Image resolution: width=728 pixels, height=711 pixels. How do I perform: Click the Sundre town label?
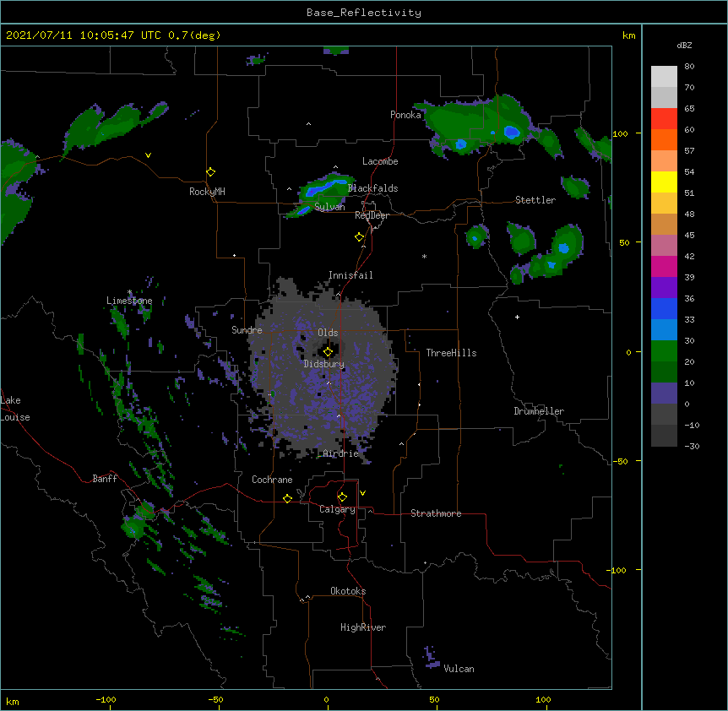(x=247, y=330)
